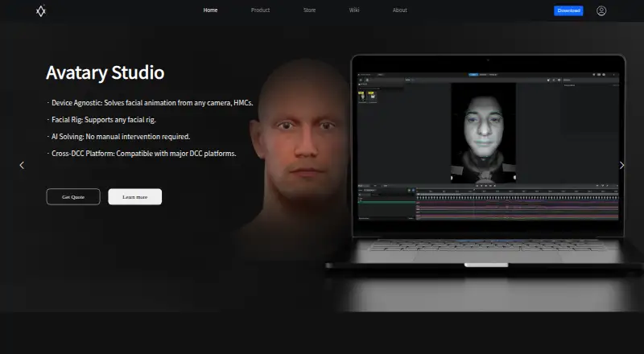Navigate to the Store page
This screenshot has width=644, height=354.
tap(310, 10)
